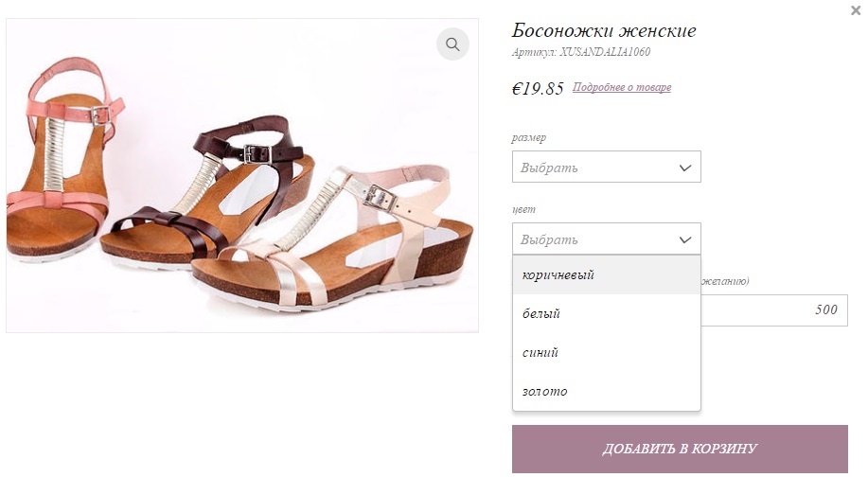Click the pink sandal in product photo

point(57,161)
